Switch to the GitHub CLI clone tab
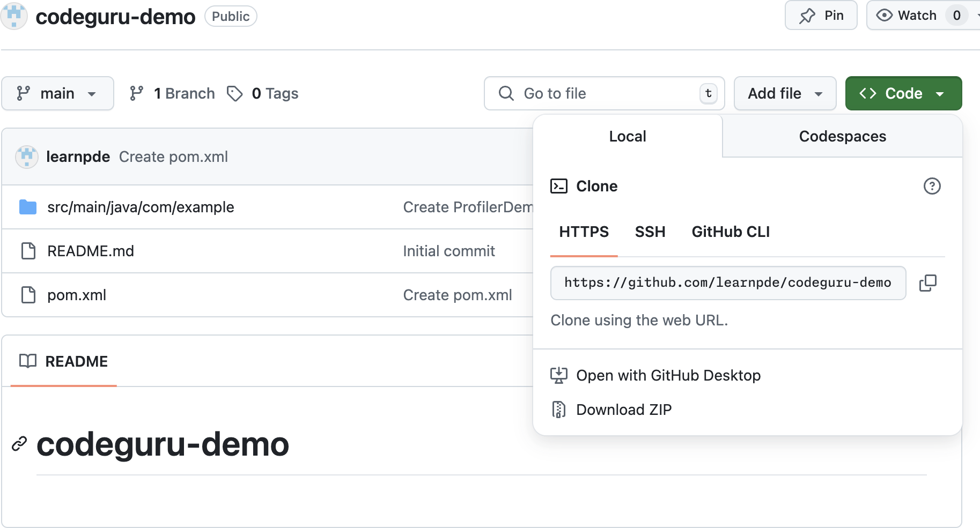 click(731, 232)
